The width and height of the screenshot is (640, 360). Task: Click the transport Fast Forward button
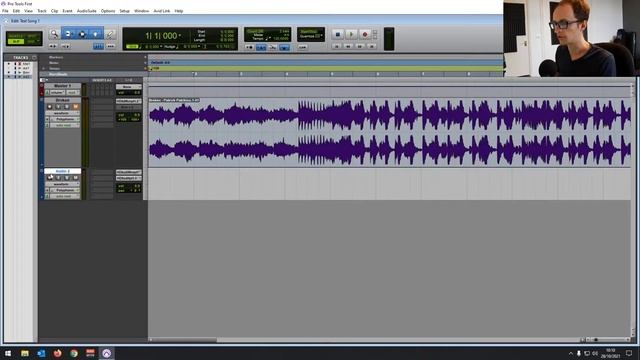[x=360, y=47]
